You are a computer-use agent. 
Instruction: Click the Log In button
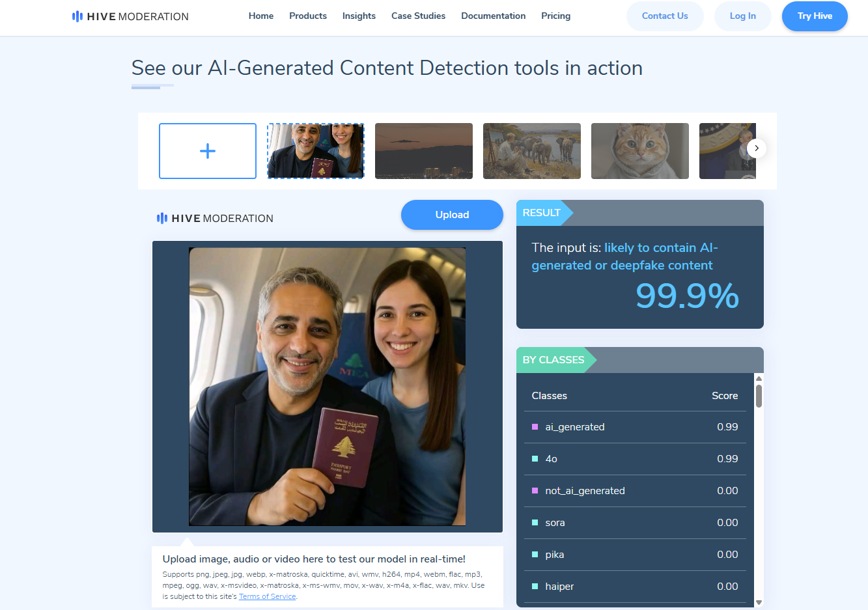pos(742,16)
